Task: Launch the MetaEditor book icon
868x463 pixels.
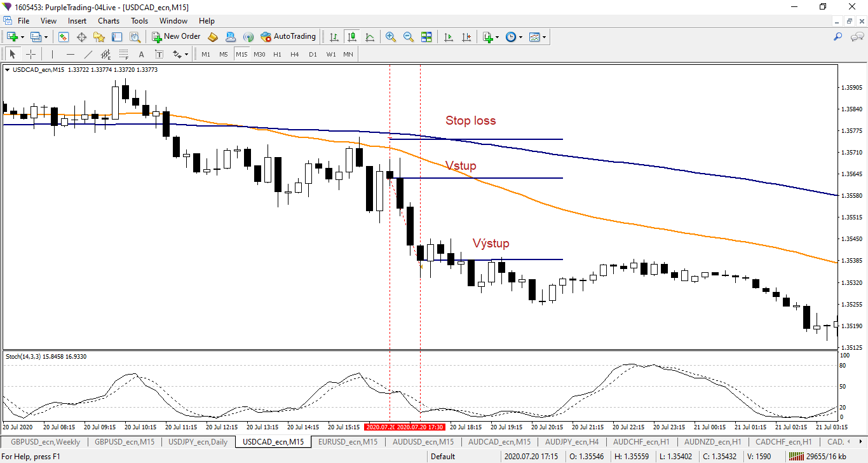Action: pos(213,37)
